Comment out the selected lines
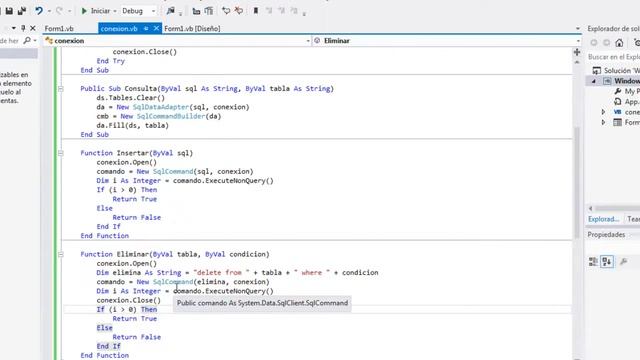Screen dimensions: 640x360 pos(226,11)
